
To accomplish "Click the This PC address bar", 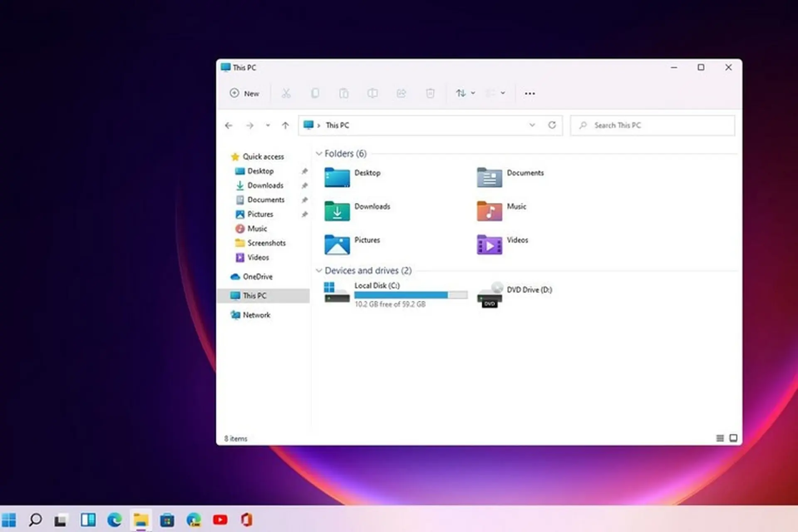I will (x=430, y=126).
